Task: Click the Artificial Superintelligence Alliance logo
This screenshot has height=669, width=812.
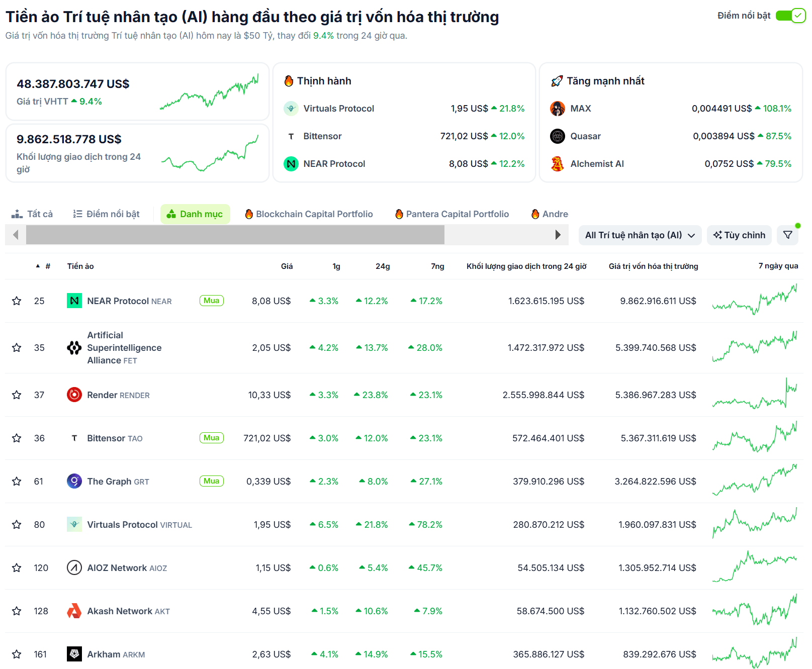Action: (74, 347)
